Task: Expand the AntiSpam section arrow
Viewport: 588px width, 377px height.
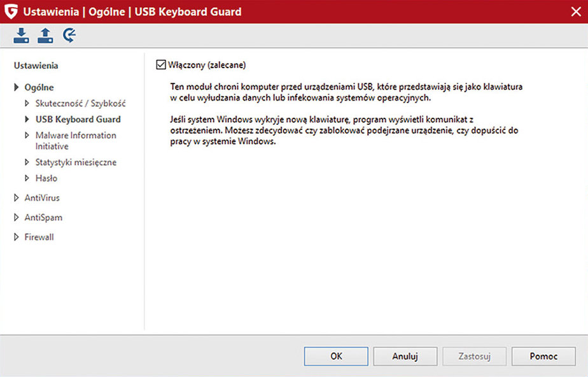Action: tap(17, 218)
